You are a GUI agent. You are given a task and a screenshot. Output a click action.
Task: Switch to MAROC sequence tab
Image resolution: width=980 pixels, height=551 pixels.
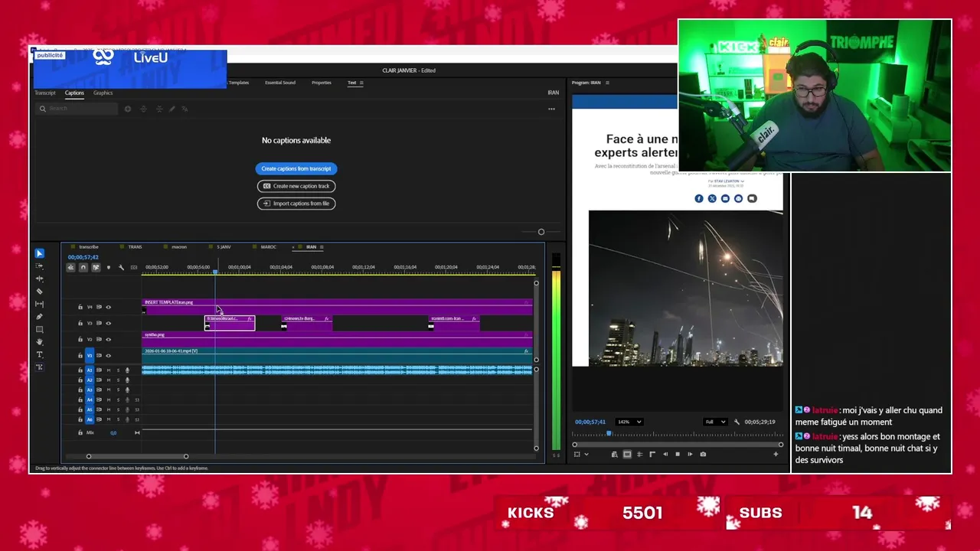point(268,247)
